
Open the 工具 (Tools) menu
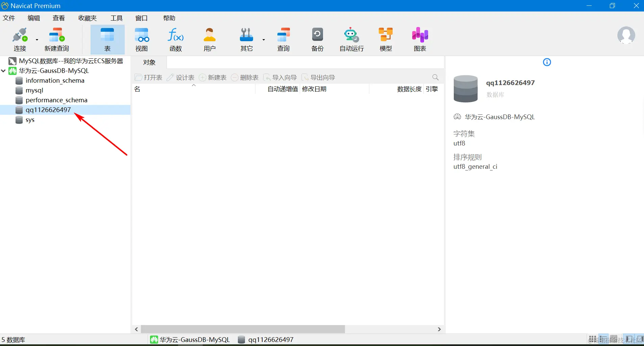pyautogui.click(x=117, y=18)
